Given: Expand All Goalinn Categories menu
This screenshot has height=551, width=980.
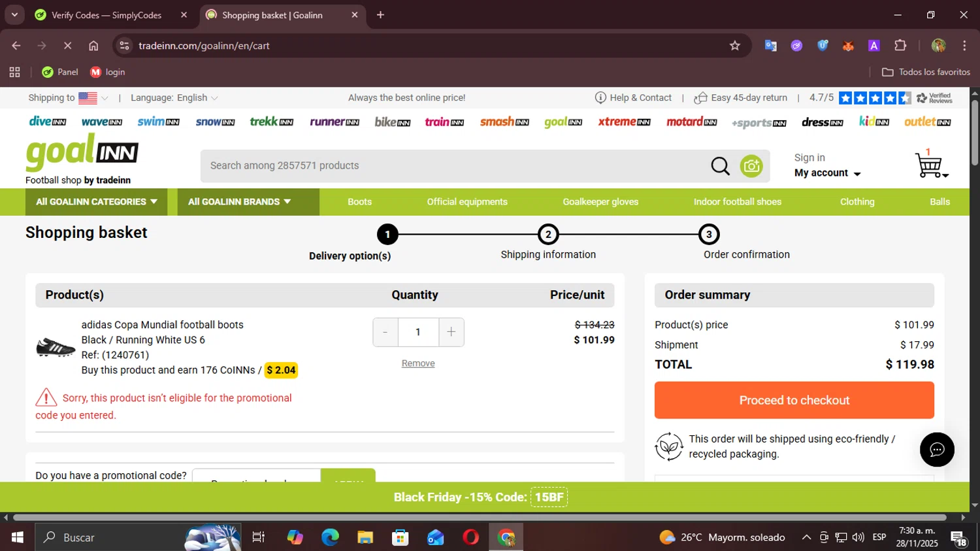Looking at the screenshot, I should 97,202.
